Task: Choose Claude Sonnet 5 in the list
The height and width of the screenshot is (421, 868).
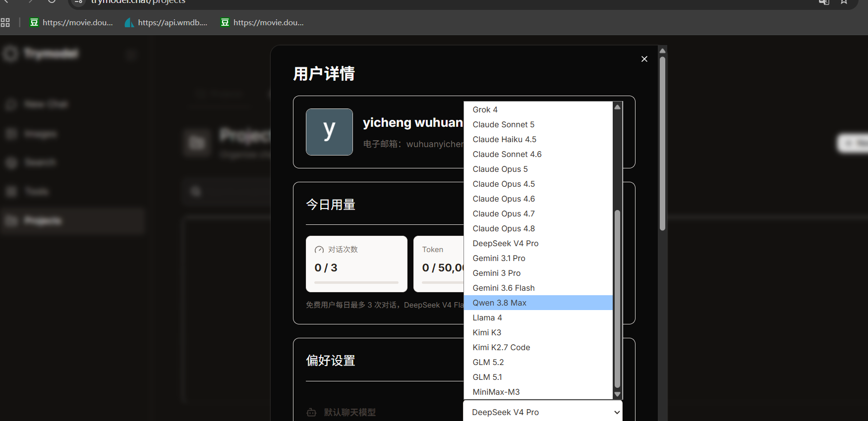Action: (x=538, y=124)
